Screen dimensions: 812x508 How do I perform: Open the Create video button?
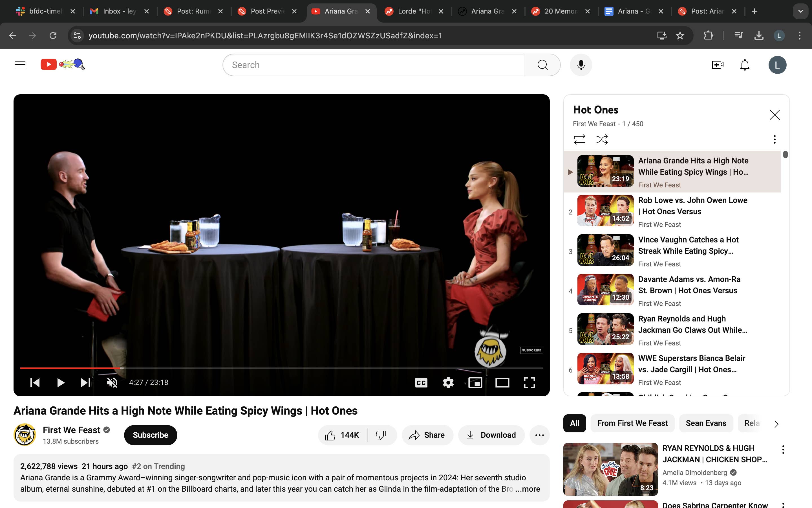coord(717,65)
